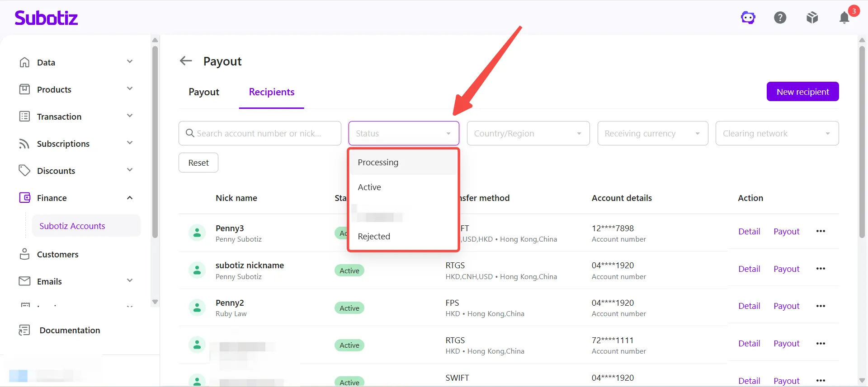Click the Subscriptions feed icon
Image resolution: width=868 pixels, height=387 pixels.
point(24,144)
